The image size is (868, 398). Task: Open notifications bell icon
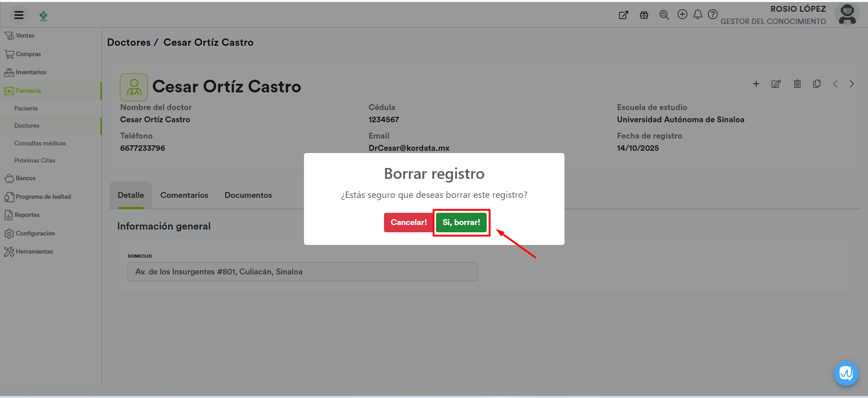[697, 14]
